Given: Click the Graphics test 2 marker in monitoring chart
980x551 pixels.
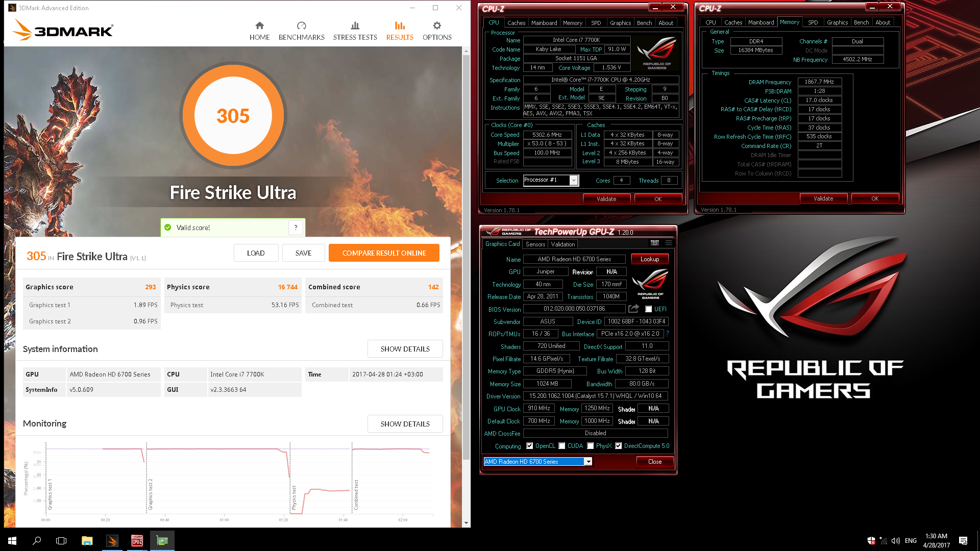Looking at the screenshot, I should [151, 495].
